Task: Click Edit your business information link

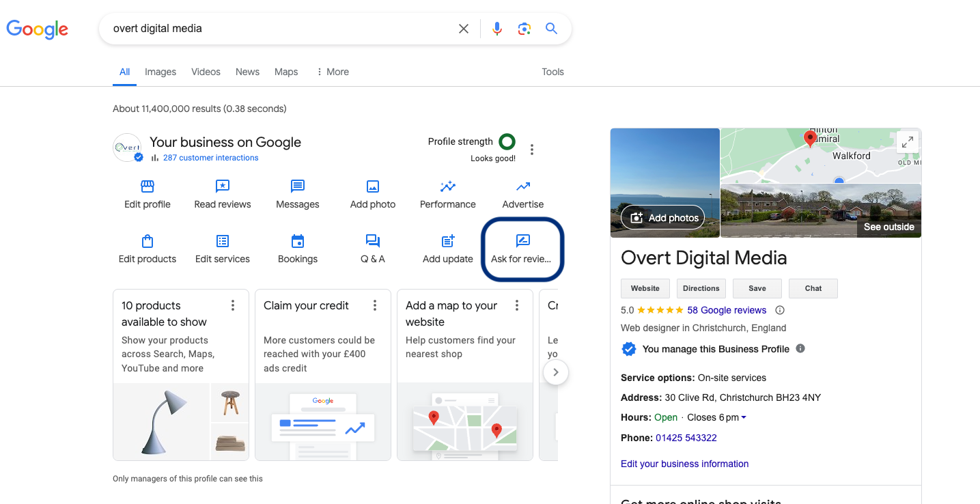Action: click(x=684, y=464)
